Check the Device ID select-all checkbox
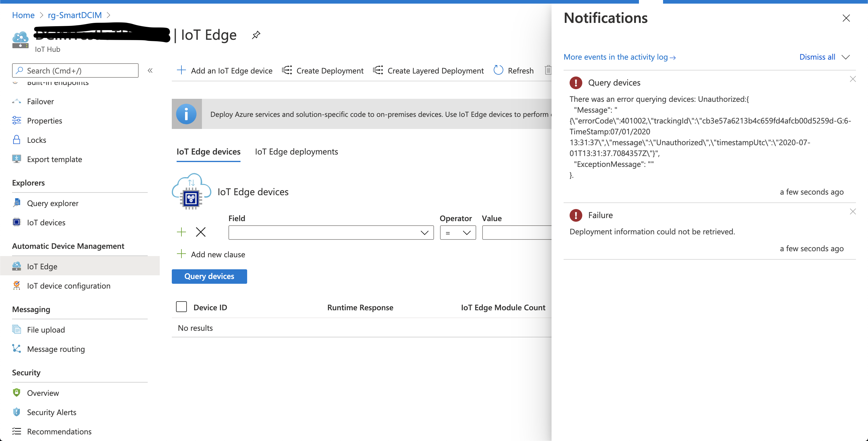868x441 pixels. [x=181, y=307]
